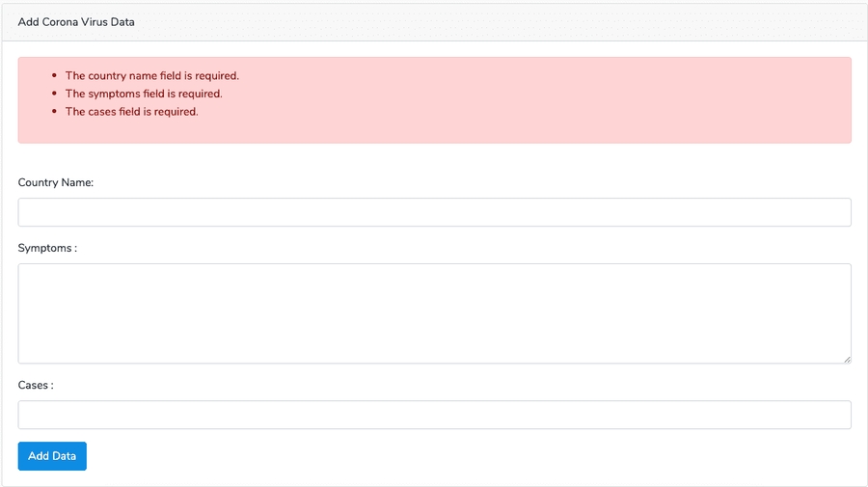Click the country name required error message
The height and width of the screenshot is (487, 868).
pos(151,75)
